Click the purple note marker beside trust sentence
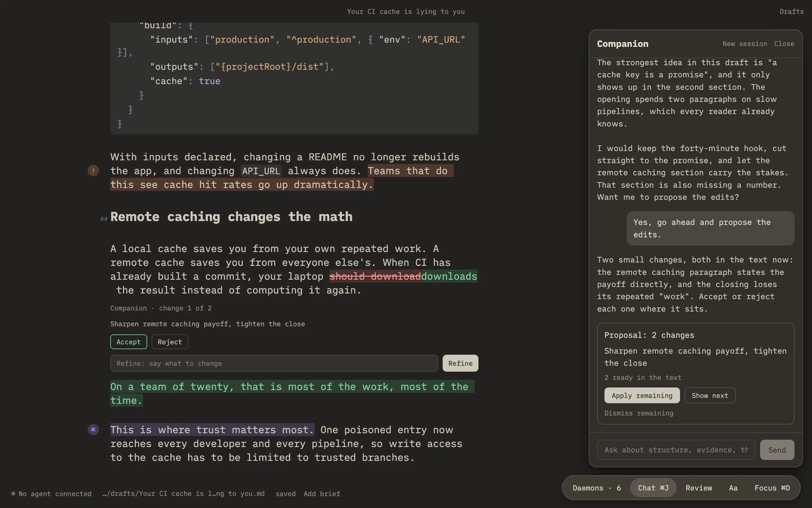Screen dimensions: 812x508 (93, 429)
